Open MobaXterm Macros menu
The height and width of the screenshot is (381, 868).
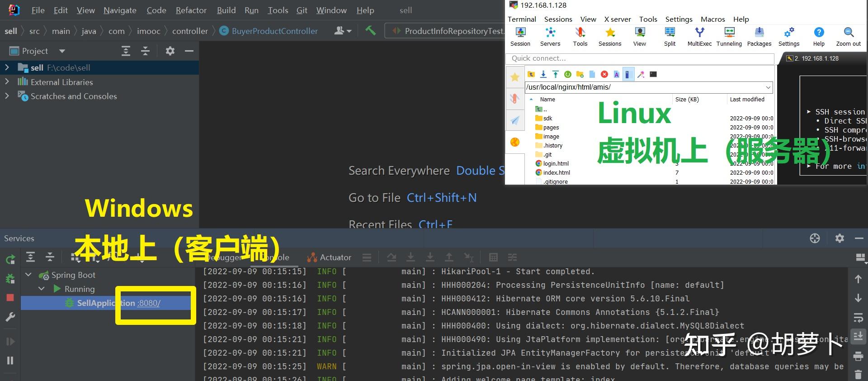(713, 19)
